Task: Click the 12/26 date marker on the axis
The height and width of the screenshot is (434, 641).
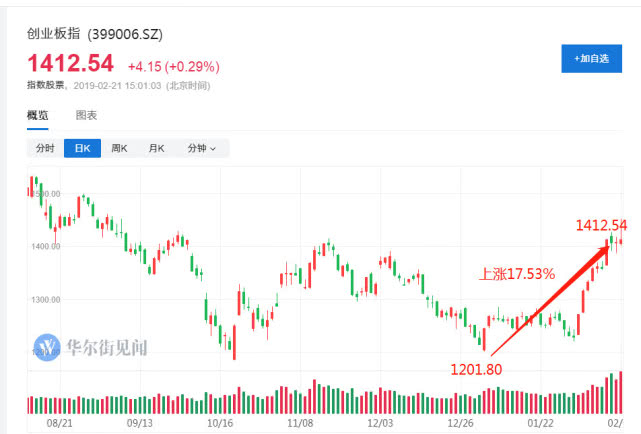Action: (461, 424)
